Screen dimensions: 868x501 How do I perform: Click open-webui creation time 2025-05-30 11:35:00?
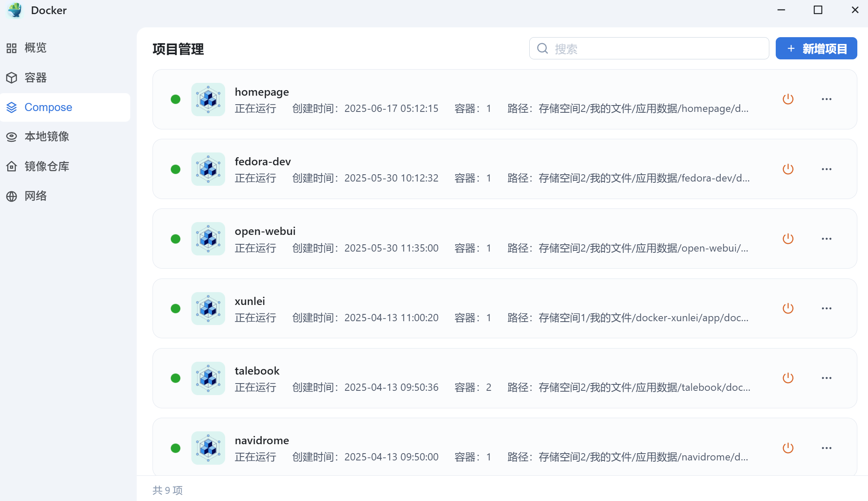pyautogui.click(x=391, y=248)
